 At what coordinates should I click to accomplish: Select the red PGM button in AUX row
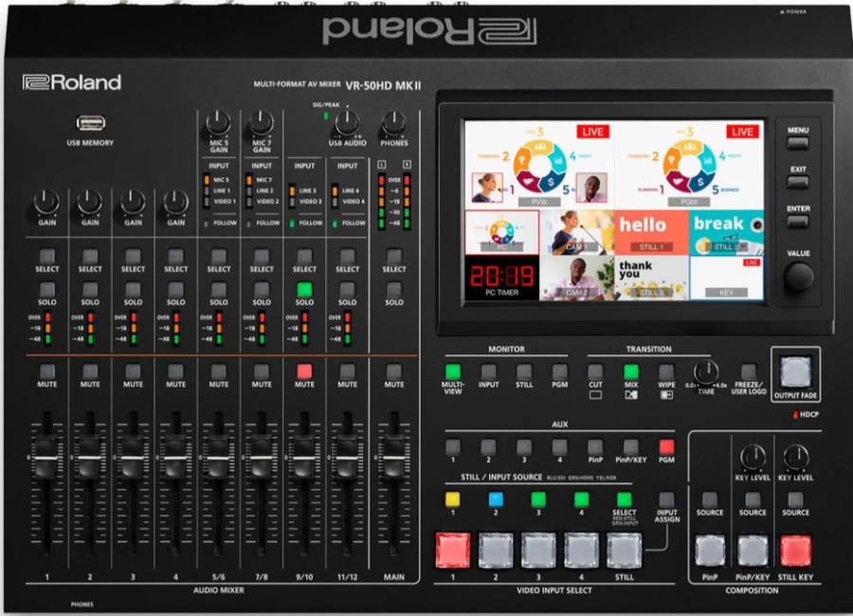[x=666, y=446]
